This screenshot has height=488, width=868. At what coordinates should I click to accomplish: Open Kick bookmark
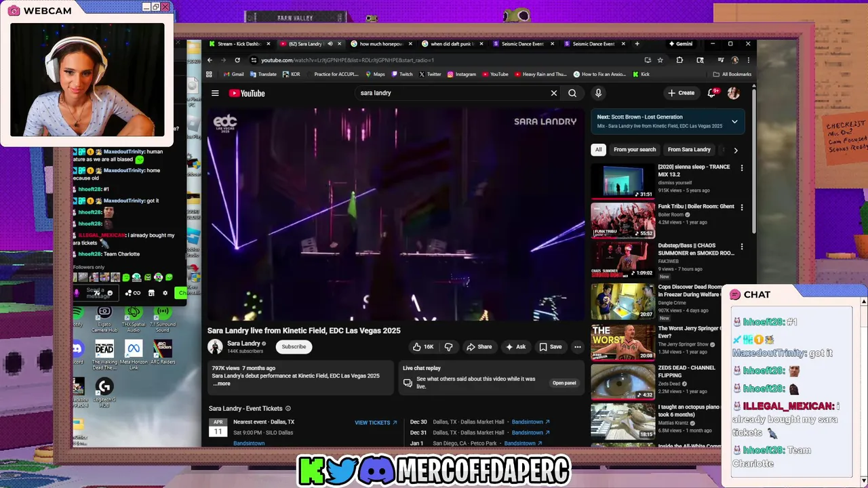pyautogui.click(x=642, y=74)
